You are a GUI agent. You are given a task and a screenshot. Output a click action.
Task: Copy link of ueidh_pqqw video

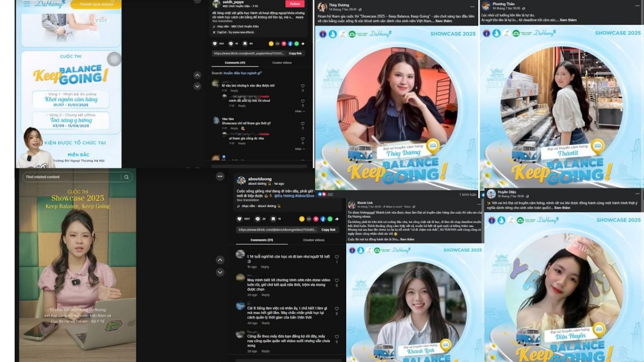[295, 54]
